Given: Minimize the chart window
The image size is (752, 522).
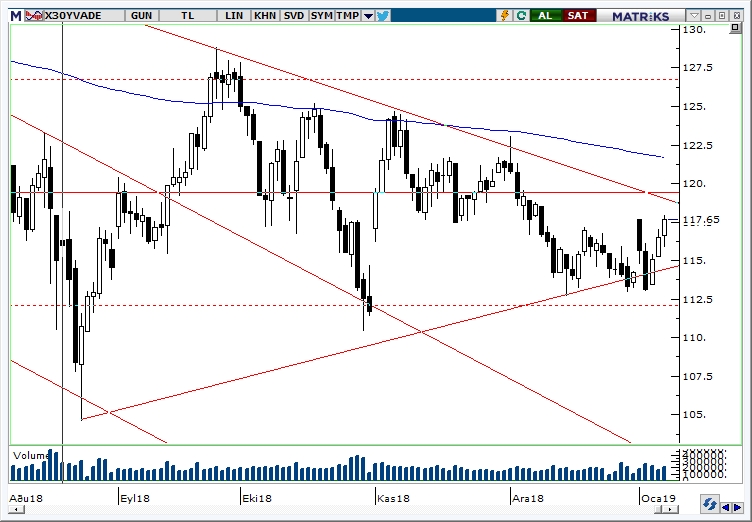Looking at the screenshot, I should coord(708,16).
